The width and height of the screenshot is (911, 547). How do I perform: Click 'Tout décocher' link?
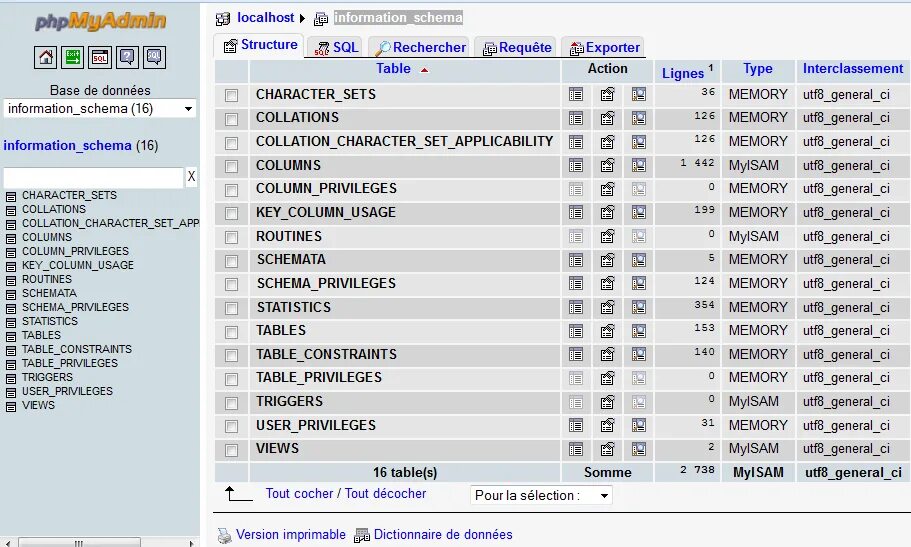coord(385,494)
